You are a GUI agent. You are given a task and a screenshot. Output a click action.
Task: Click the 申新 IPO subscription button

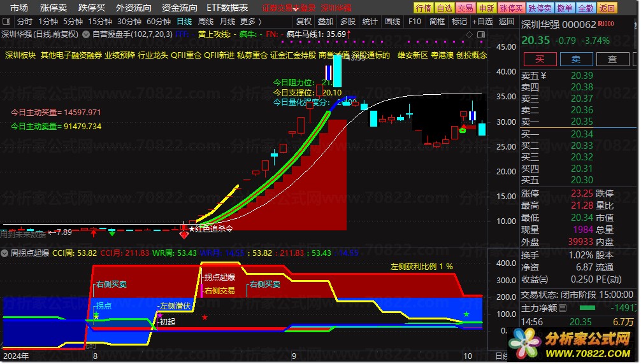(x=486, y=8)
